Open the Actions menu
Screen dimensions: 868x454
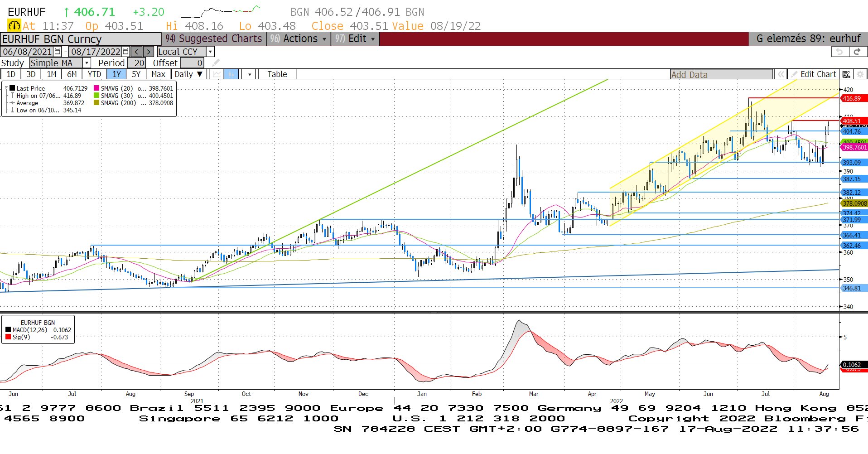(299, 39)
